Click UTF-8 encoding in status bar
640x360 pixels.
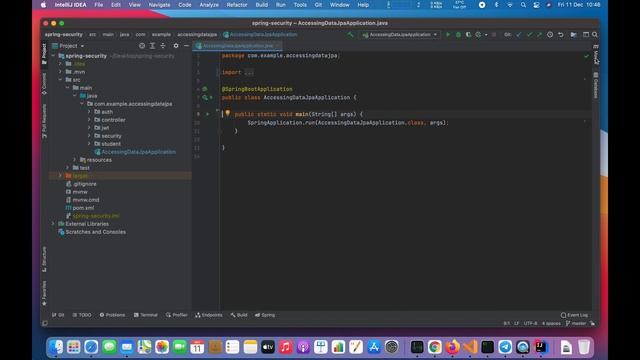pos(530,323)
